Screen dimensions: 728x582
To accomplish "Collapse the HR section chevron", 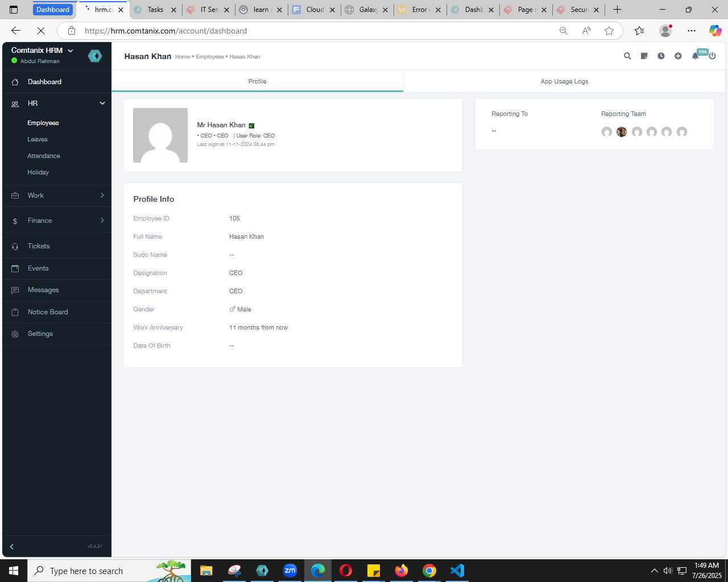I will (102, 103).
